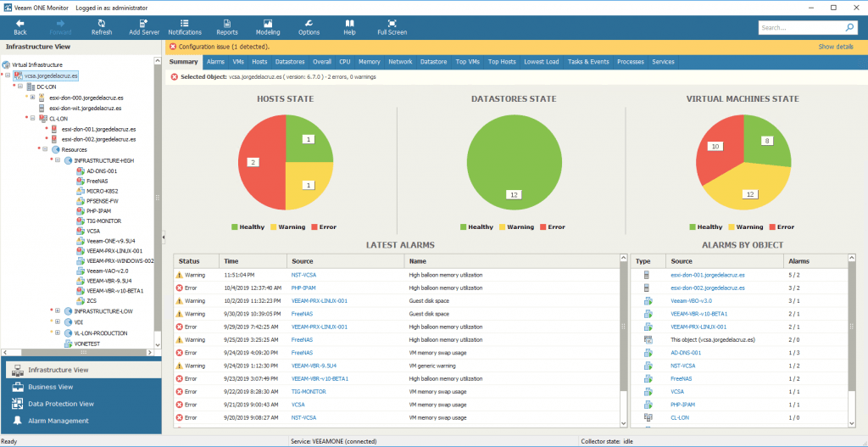Viewport: 868px width, 447px height.
Task: Collapse the vcsa.jorgedelacruz.es tree node
Action: pos(8,75)
